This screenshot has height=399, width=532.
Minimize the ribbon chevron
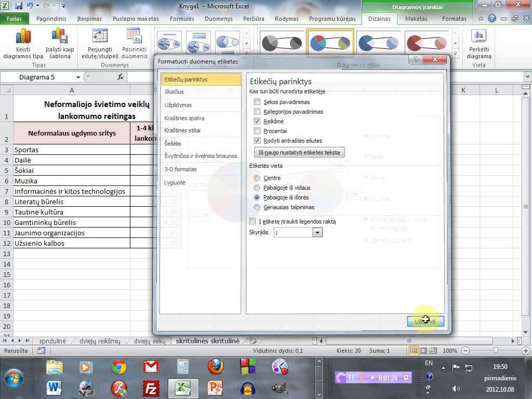pos(481,19)
